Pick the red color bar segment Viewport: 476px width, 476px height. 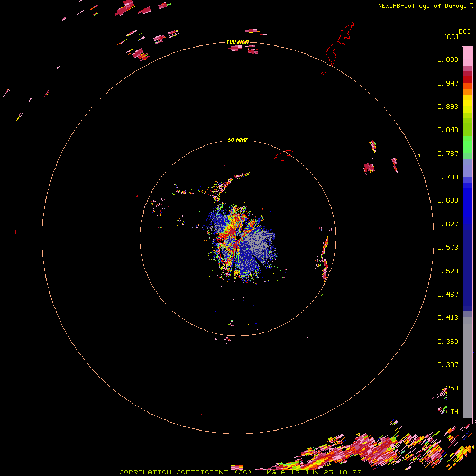pyautogui.click(x=467, y=79)
